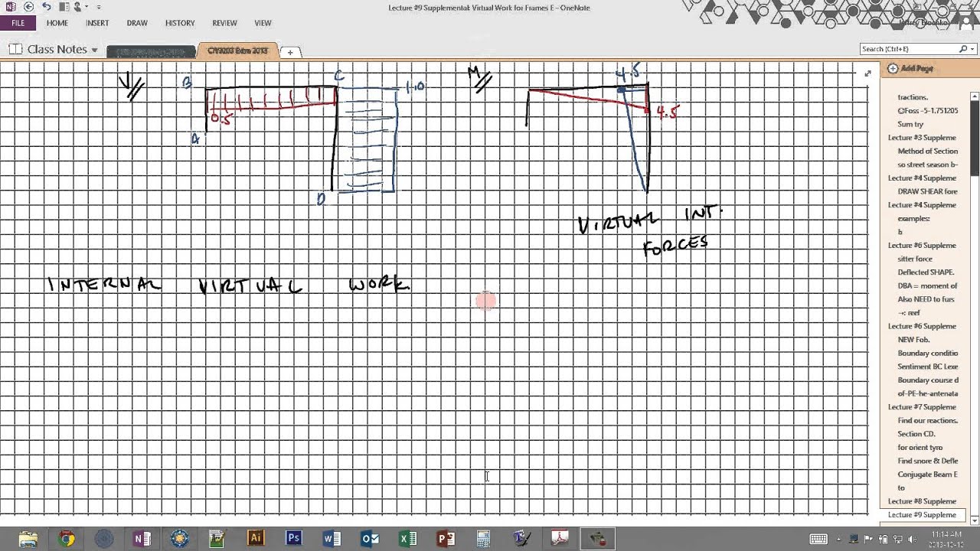
Task: Open the search scope dropdown arrow
Action: click(972, 49)
